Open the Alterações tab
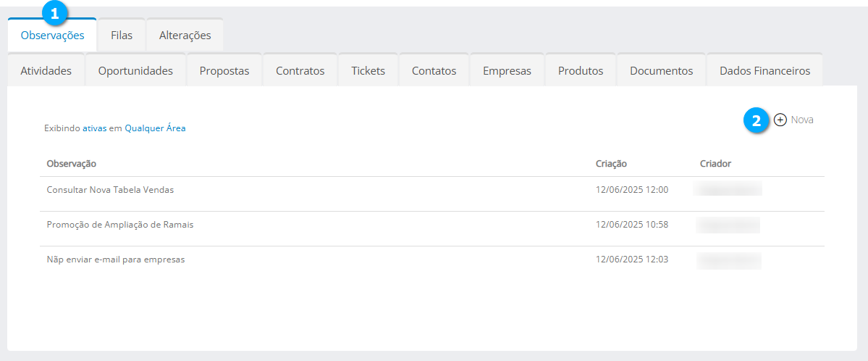868x361 pixels. [x=185, y=35]
